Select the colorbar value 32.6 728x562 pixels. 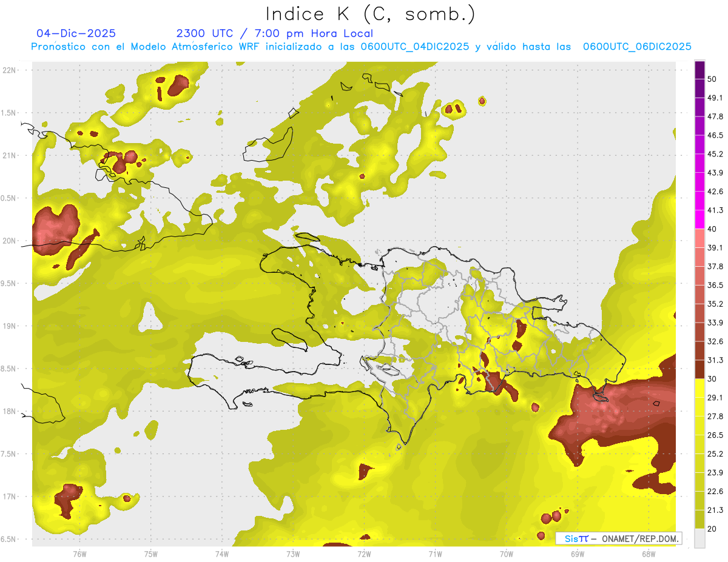[x=715, y=341]
